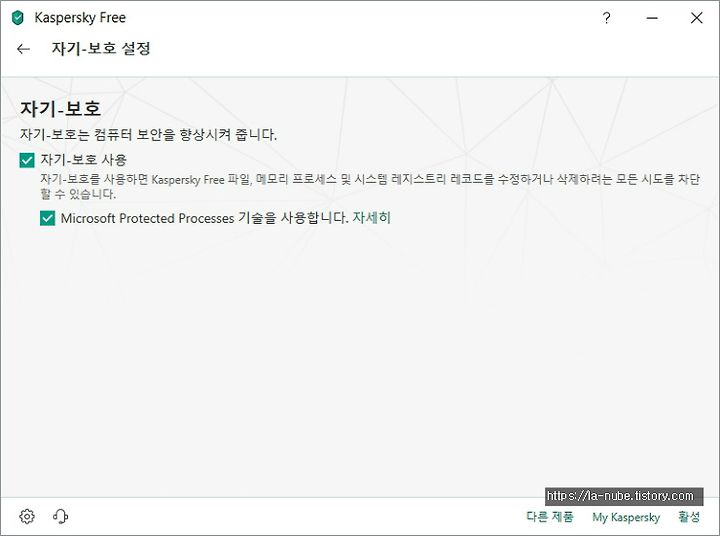Viewport: 720px width, 536px height.
Task: Toggle Microsoft Protected Processes checkbox
Action: coord(47,218)
